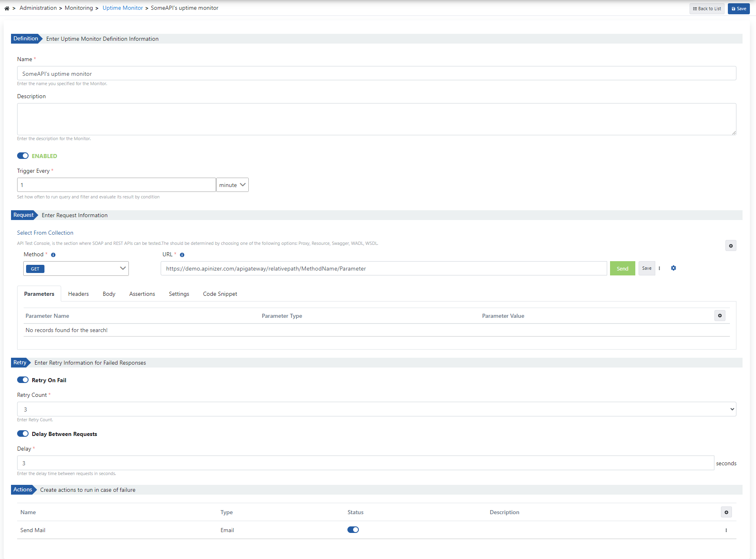Open the Trigger Every unit dropdown
The width and height of the screenshot is (756, 559).
(232, 185)
